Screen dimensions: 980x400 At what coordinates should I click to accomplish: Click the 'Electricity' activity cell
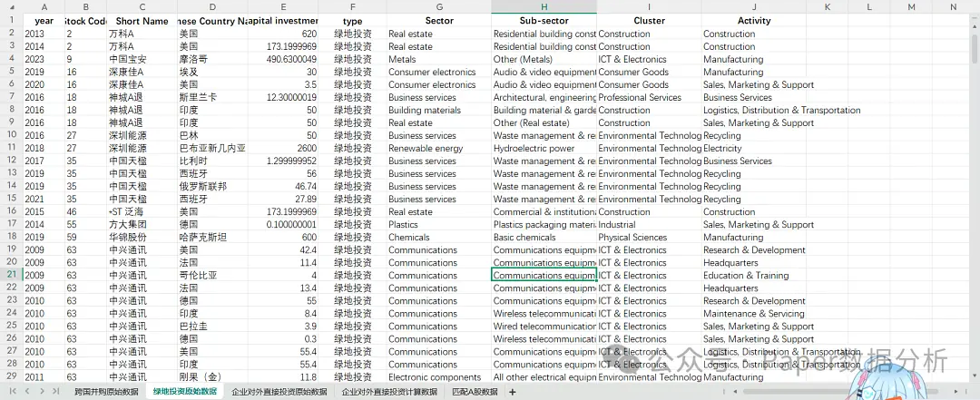(754, 148)
